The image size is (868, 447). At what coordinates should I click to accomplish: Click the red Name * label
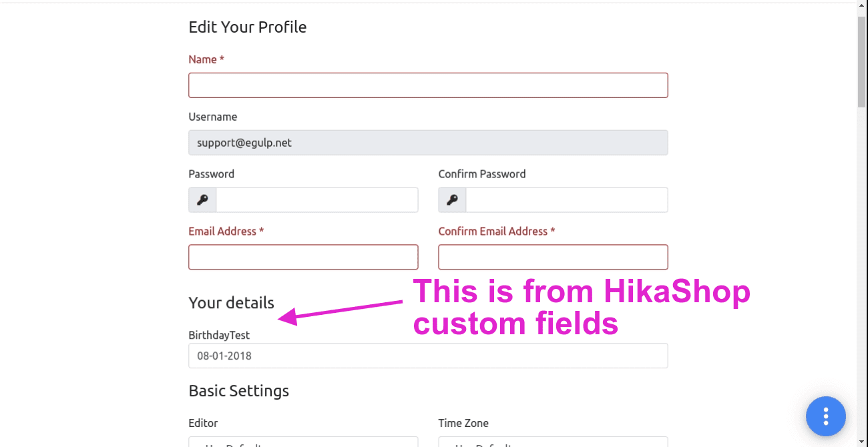pyautogui.click(x=206, y=59)
